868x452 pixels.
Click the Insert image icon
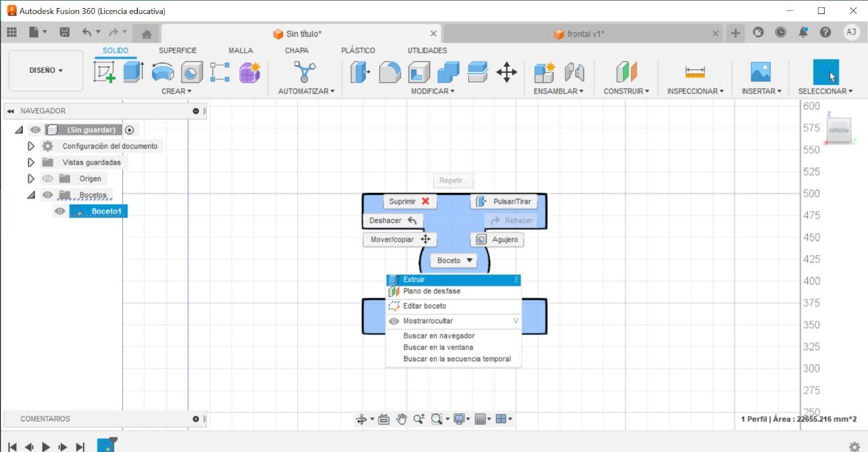pos(760,72)
